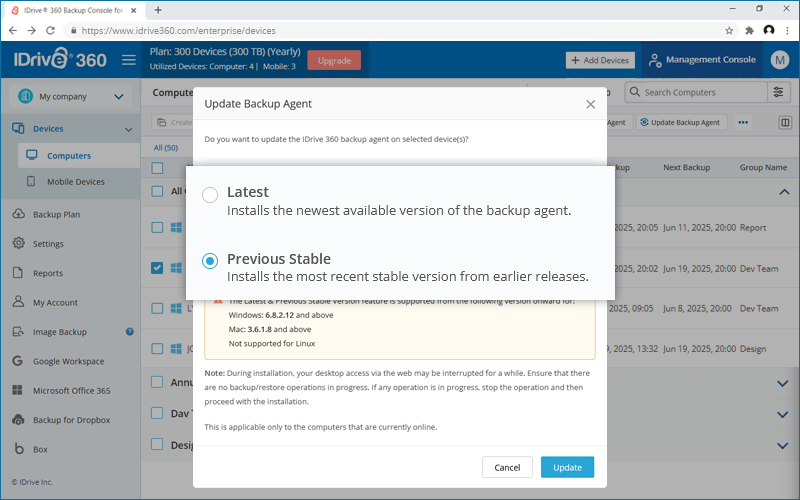The width and height of the screenshot is (800, 500).
Task: Open a new browser tab
Action: [x=158, y=10]
